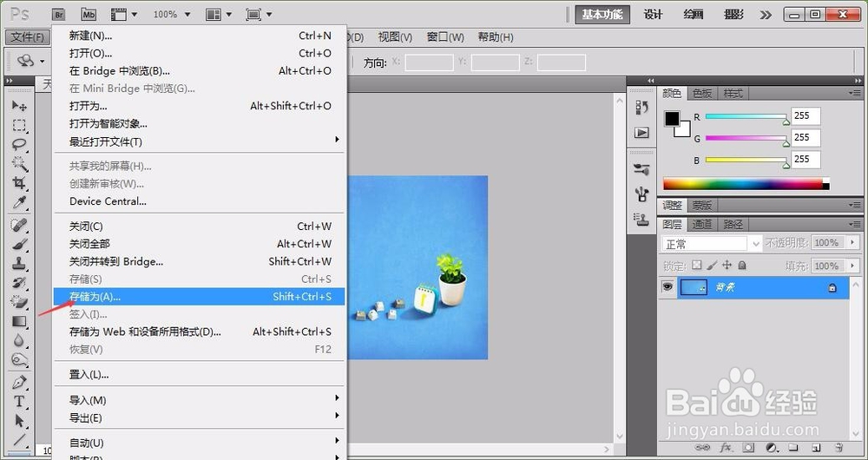
Task: Switch to the 通道 tab
Action: coord(702,224)
